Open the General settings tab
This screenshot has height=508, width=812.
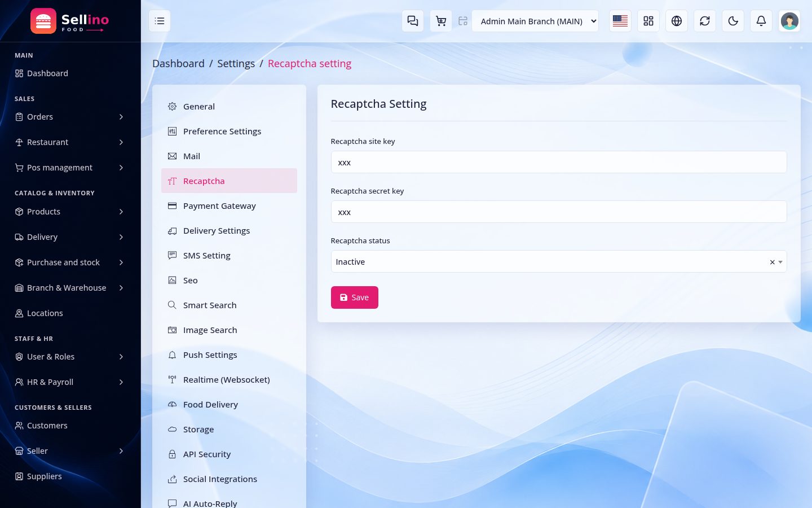(229, 106)
